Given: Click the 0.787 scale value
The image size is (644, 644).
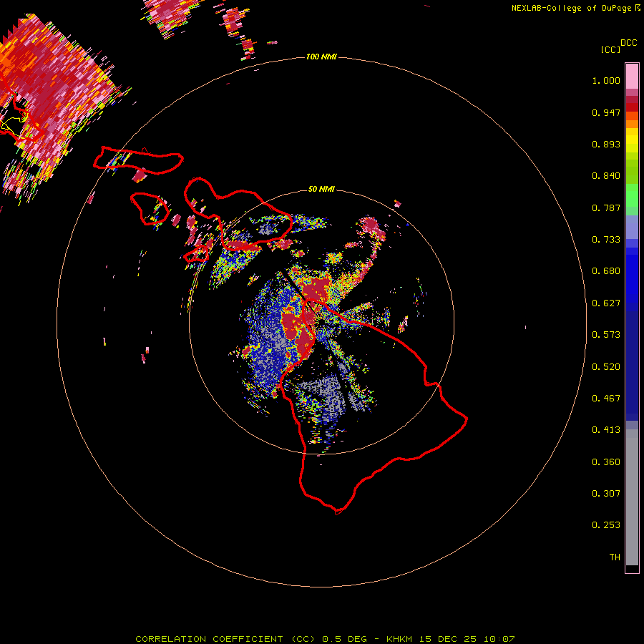Looking at the screenshot, I should tap(606, 208).
